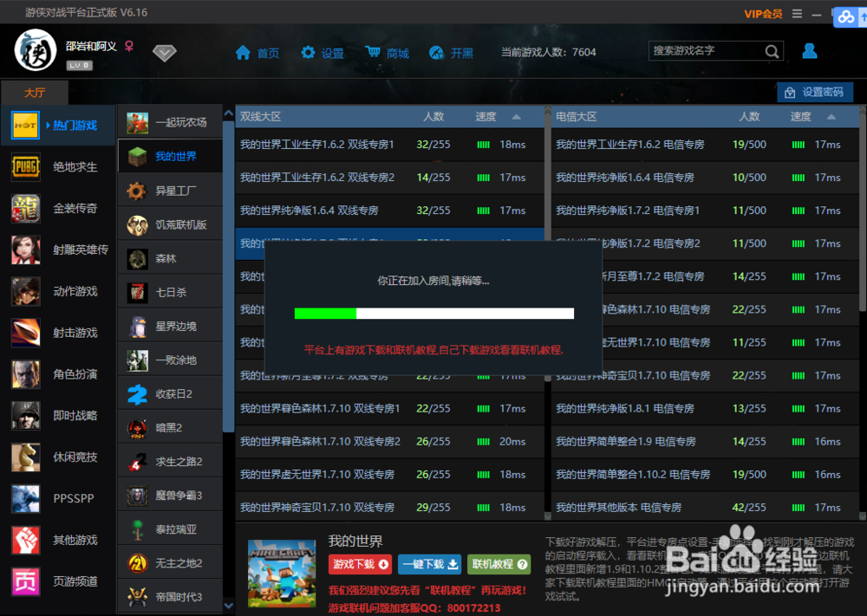
Task: Select the 绝地求生 PUBG category
Action: click(x=58, y=167)
